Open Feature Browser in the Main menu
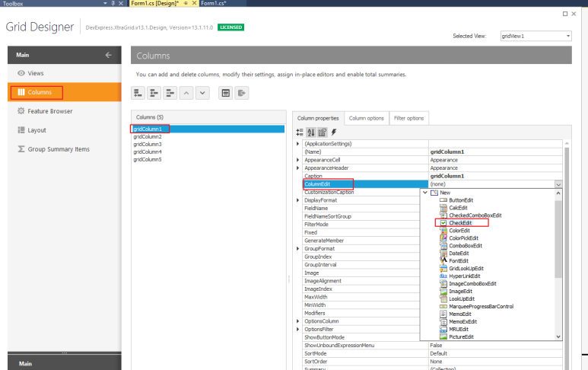This screenshot has height=370, width=588. click(65, 111)
